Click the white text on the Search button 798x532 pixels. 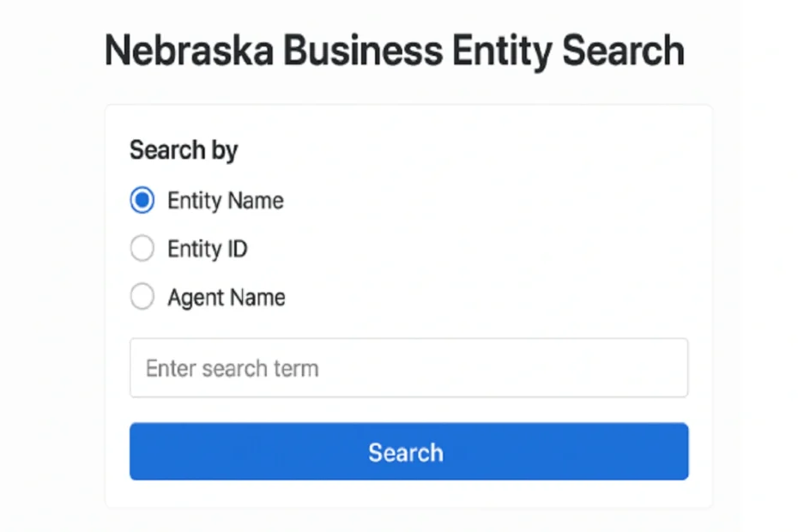point(406,452)
